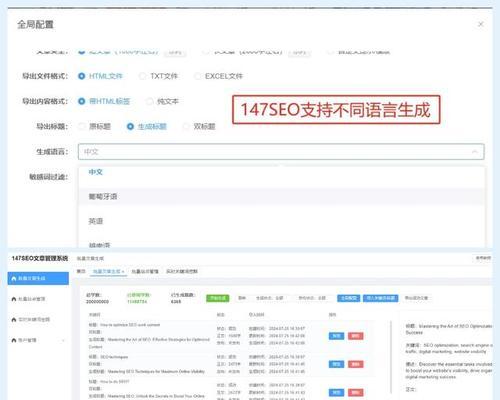Pick 越南语 at the bottom of the language list
This screenshot has height=400, width=500.
281,244
